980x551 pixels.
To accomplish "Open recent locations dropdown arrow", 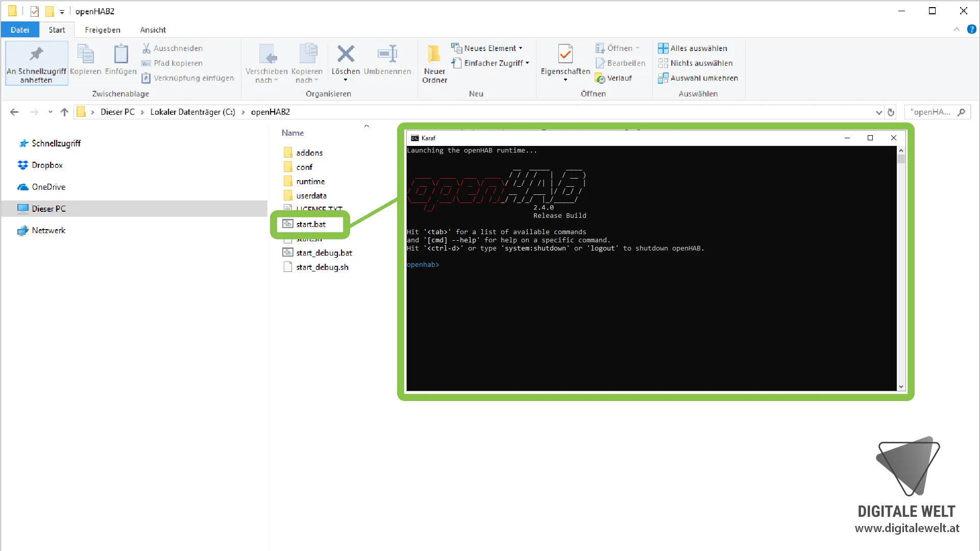I will [x=50, y=112].
